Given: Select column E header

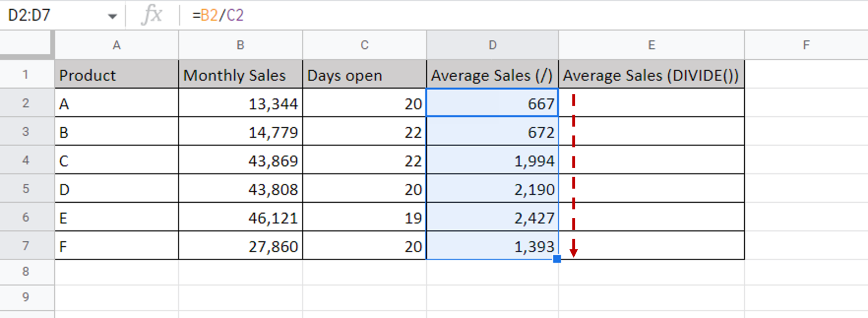Looking at the screenshot, I should (651, 45).
